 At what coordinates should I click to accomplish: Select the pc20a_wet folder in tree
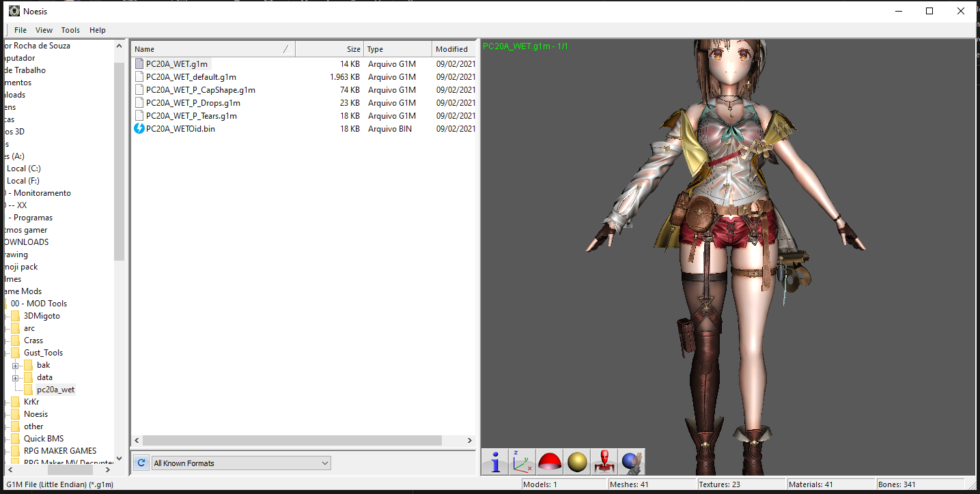[55, 390]
